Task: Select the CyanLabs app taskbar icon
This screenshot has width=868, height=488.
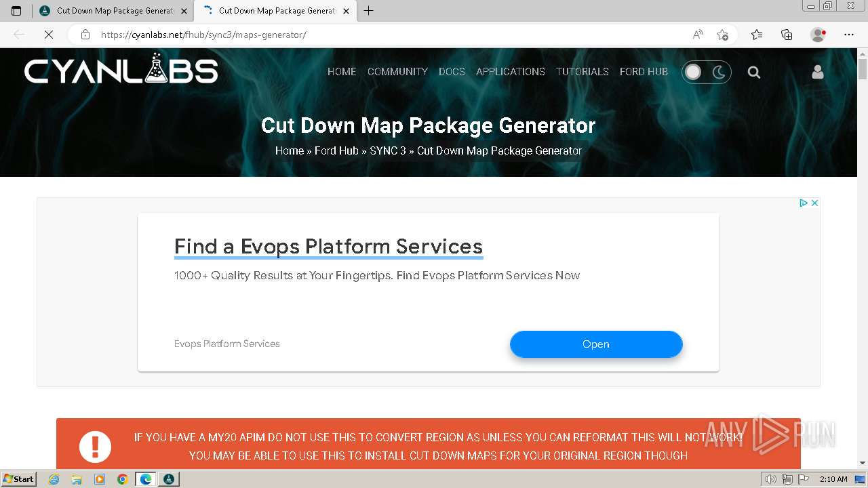Action: [x=169, y=479]
